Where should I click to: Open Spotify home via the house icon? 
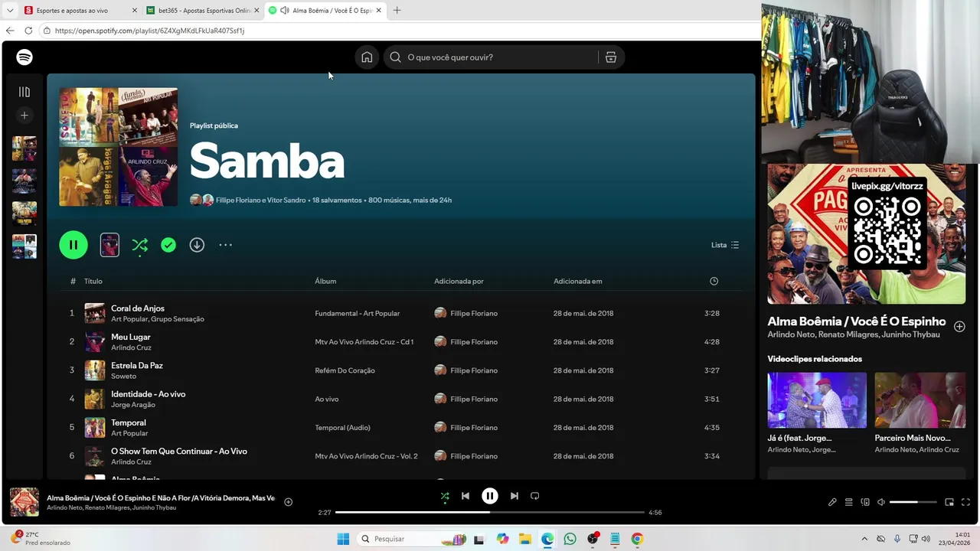click(x=367, y=57)
